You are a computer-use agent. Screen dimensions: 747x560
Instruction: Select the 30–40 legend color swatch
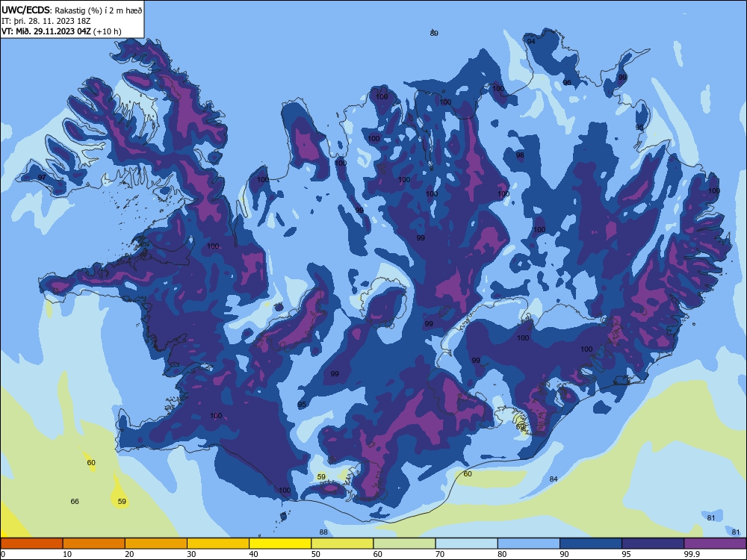coord(218,544)
